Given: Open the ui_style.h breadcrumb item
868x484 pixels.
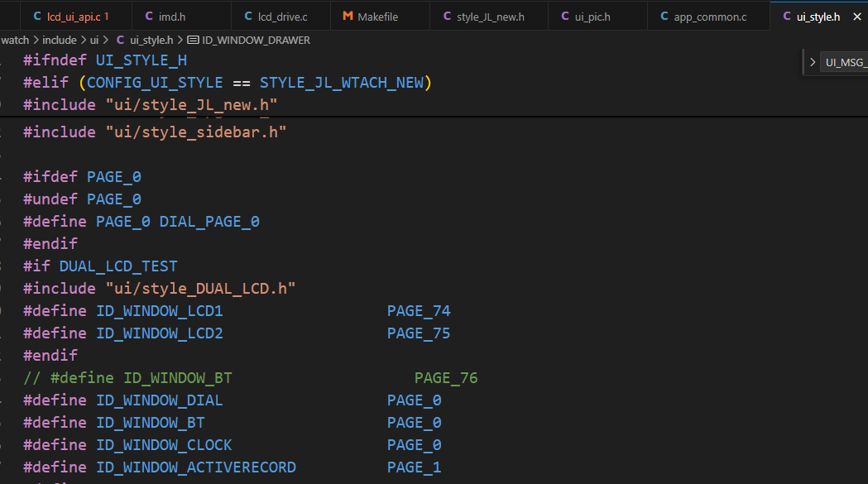Looking at the screenshot, I should pos(151,40).
